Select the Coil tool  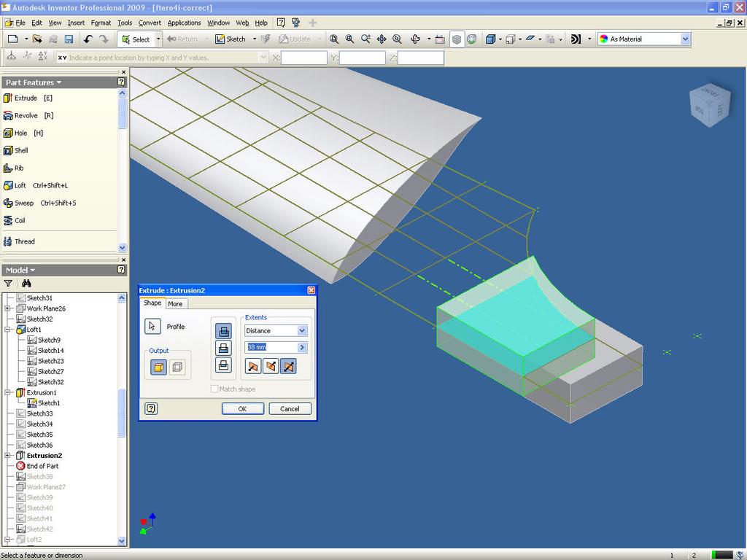14,220
